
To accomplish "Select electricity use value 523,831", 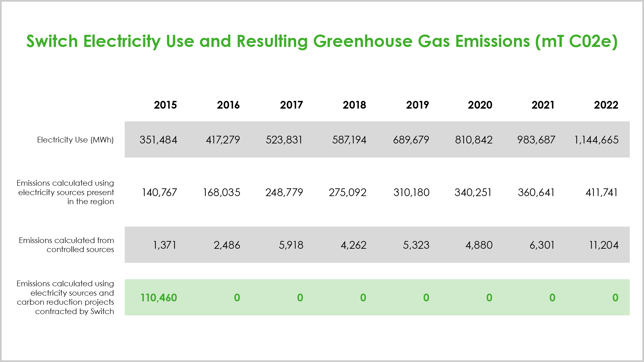I will (284, 140).
